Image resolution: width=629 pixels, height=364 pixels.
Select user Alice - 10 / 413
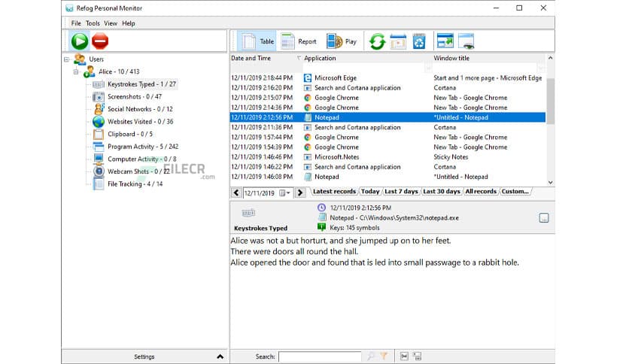pyautogui.click(x=119, y=71)
